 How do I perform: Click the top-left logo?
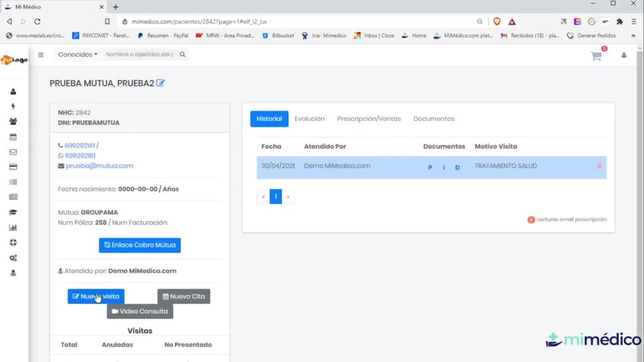14,60
